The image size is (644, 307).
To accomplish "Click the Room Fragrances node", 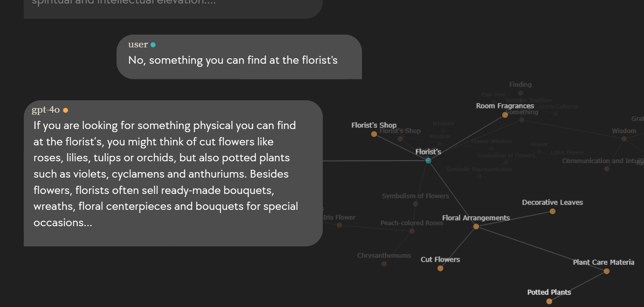I will coord(505,115).
